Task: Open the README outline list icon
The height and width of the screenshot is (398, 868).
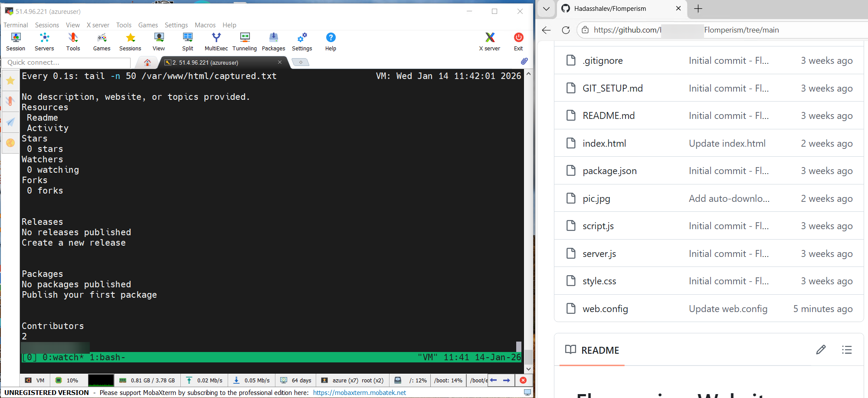Action: [846, 349]
